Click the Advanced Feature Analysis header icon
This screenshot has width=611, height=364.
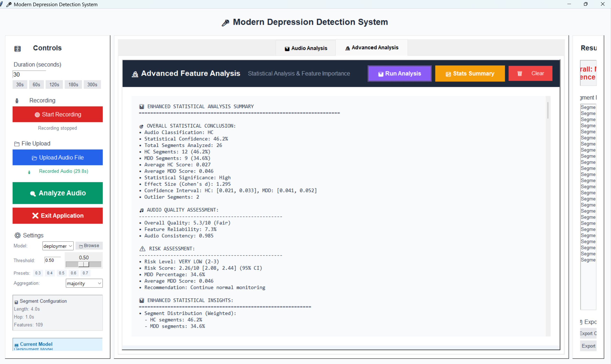point(135,74)
